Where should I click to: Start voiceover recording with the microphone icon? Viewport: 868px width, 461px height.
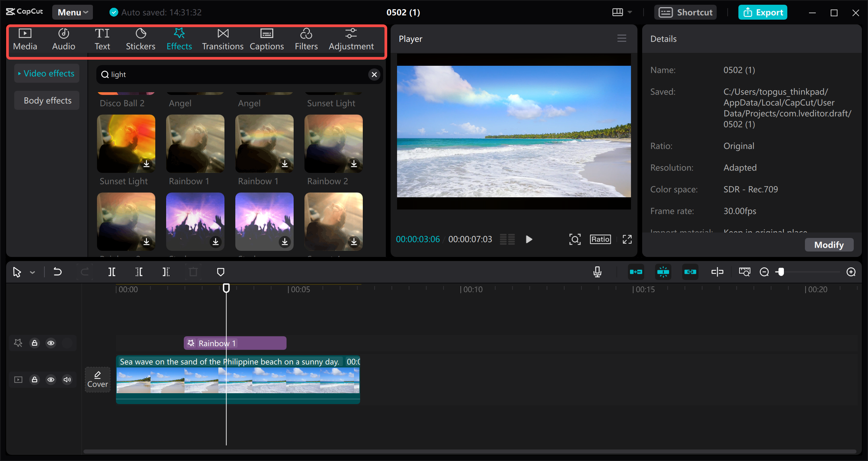coord(597,272)
